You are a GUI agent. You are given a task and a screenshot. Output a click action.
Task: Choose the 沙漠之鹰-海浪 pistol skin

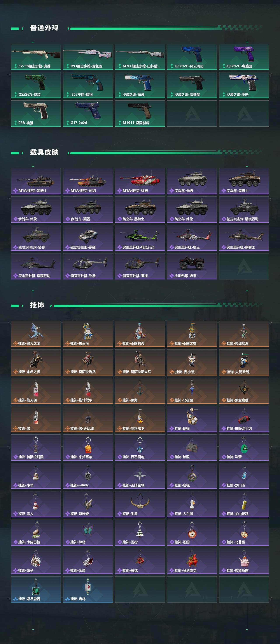coord(140,85)
